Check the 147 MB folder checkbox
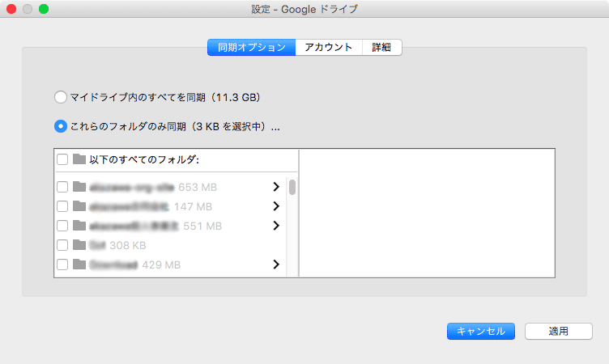 pyautogui.click(x=62, y=206)
